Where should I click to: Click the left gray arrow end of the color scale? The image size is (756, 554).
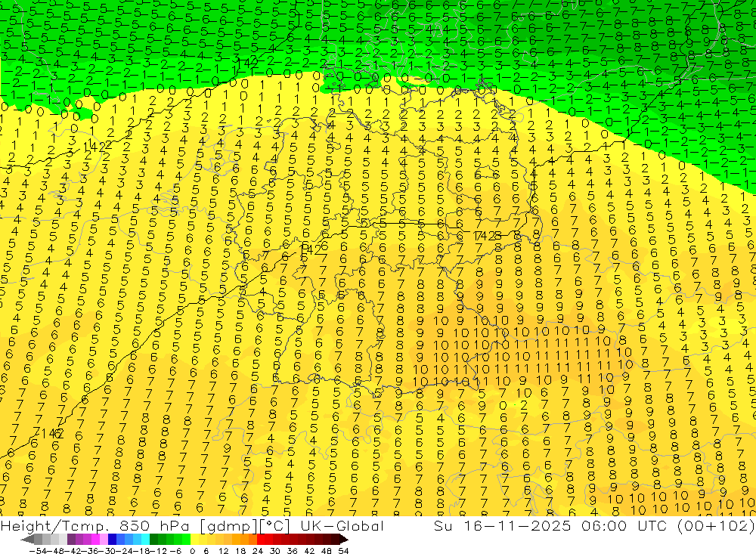click(27, 539)
